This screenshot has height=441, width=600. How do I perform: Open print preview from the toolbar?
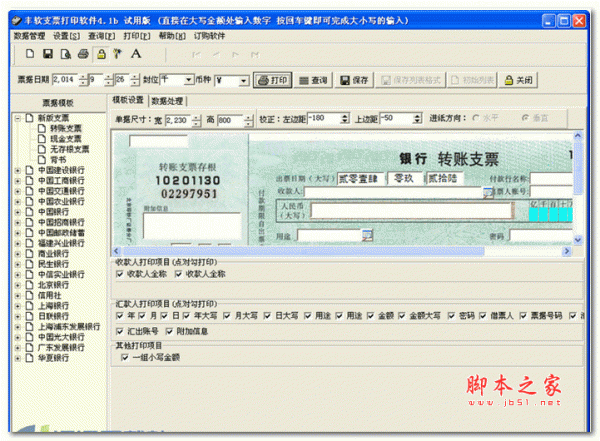coord(65,54)
